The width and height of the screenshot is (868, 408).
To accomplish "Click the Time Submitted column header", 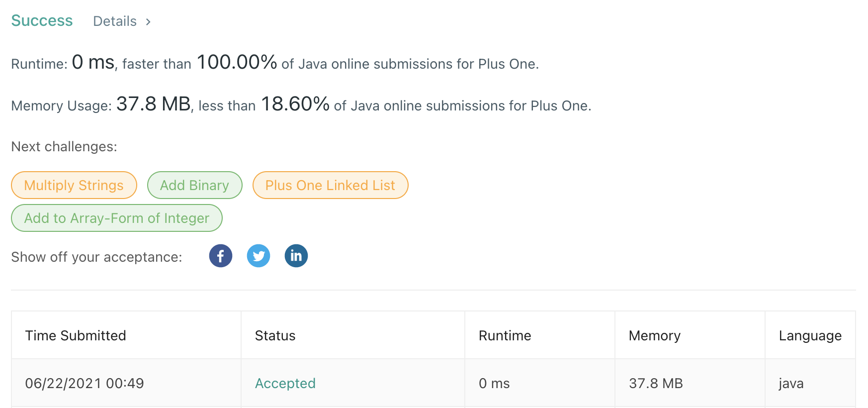I will tap(76, 335).
